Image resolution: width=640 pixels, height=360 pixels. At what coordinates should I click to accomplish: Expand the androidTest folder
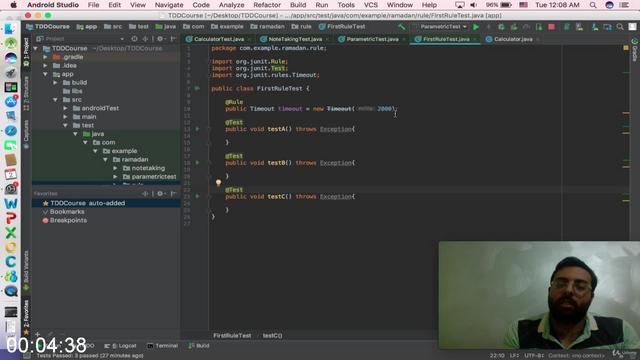tap(65, 108)
